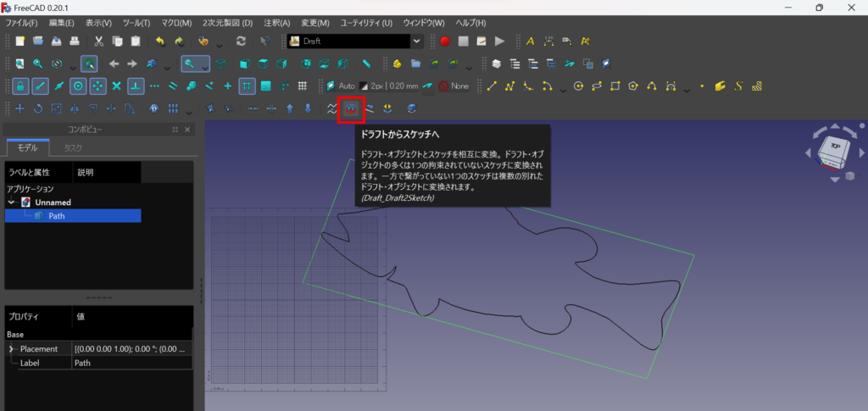Click the Downgrade down-arrow icon

(308, 109)
